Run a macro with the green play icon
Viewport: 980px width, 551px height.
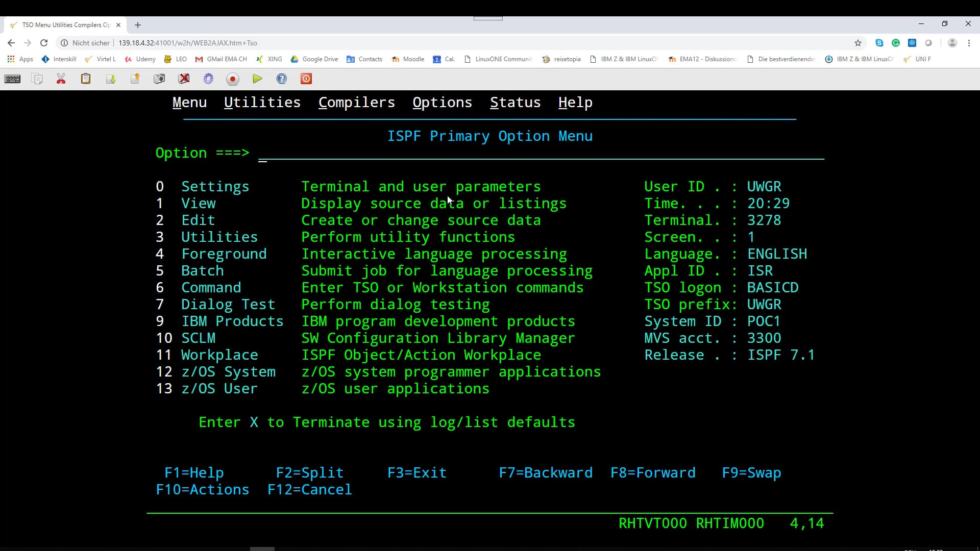tap(257, 79)
